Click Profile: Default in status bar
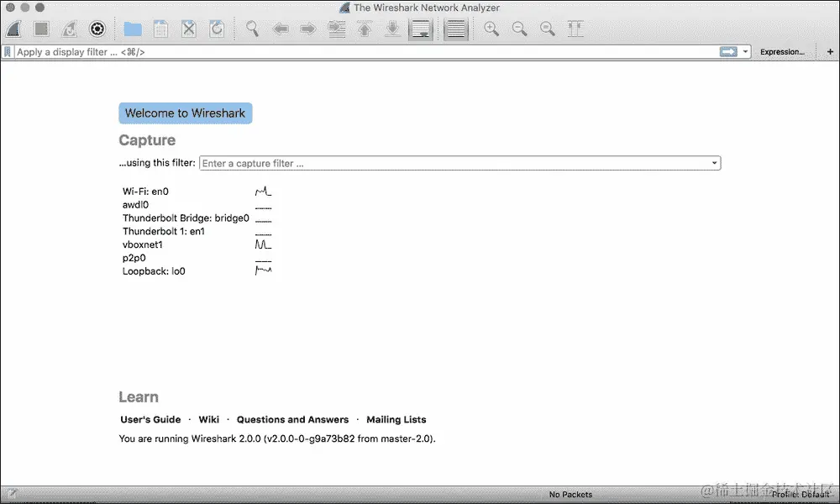 pyautogui.click(x=801, y=495)
